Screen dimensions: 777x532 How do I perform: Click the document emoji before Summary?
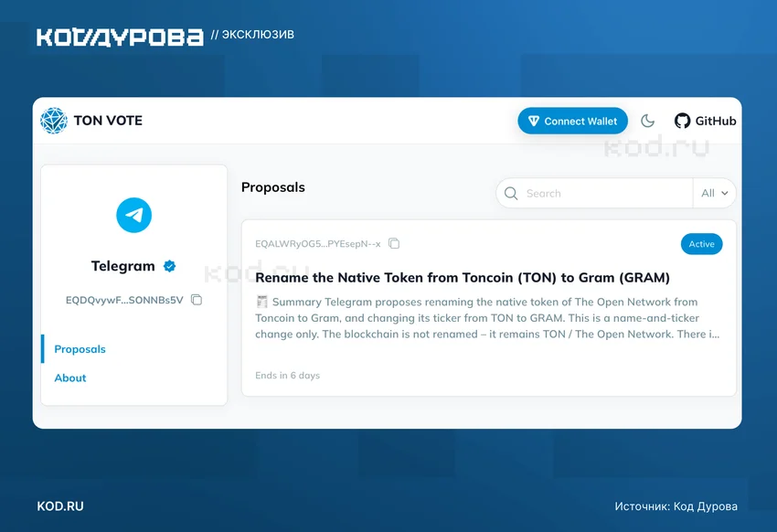261,301
